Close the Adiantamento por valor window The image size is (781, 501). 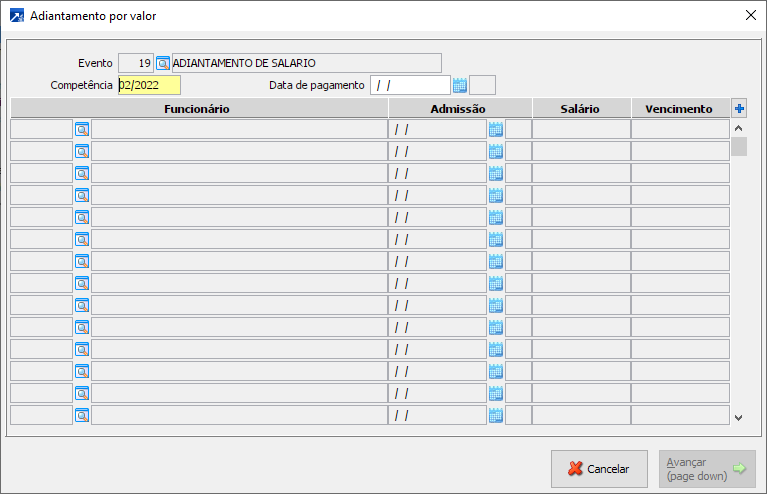(751, 15)
